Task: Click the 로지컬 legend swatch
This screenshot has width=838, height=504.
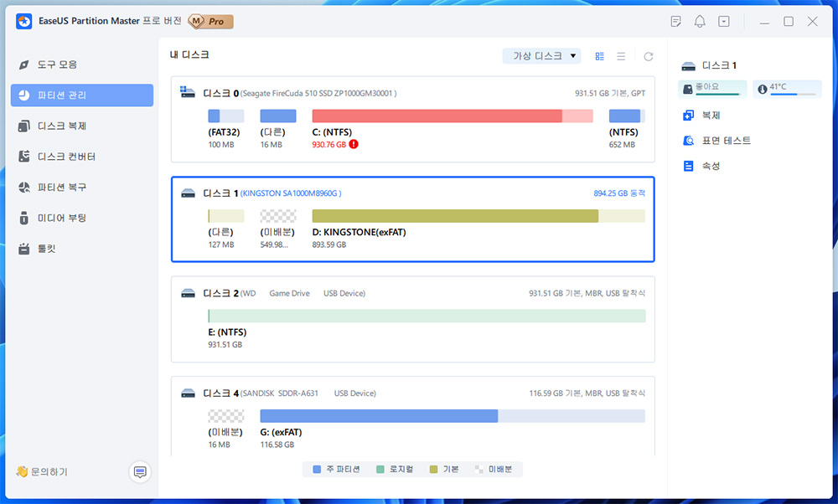Action: click(380, 470)
